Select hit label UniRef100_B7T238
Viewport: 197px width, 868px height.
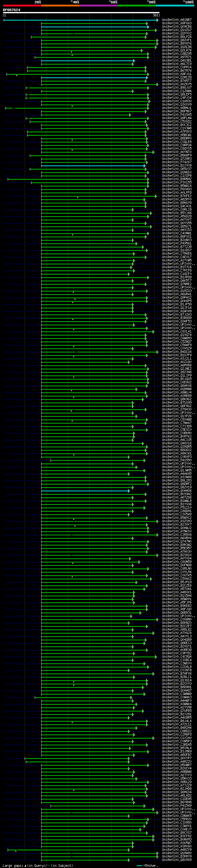[x=176, y=247]
